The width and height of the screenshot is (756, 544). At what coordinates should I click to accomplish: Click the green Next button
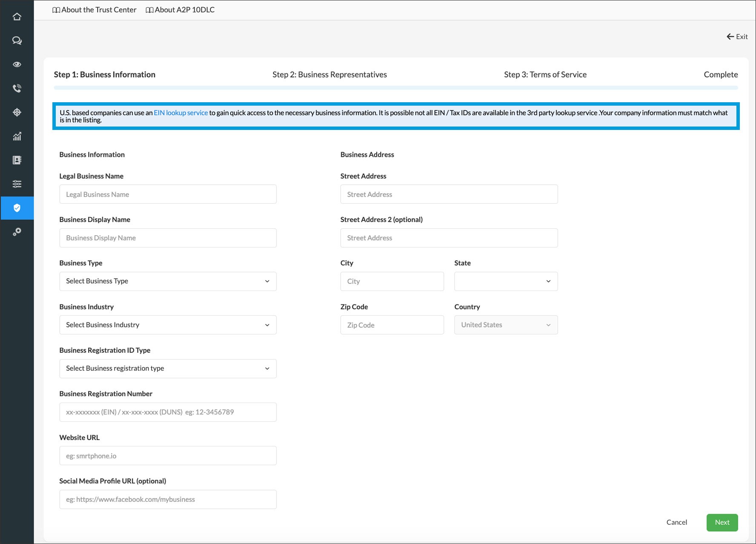pyautogui.click(x=722, y=522)
